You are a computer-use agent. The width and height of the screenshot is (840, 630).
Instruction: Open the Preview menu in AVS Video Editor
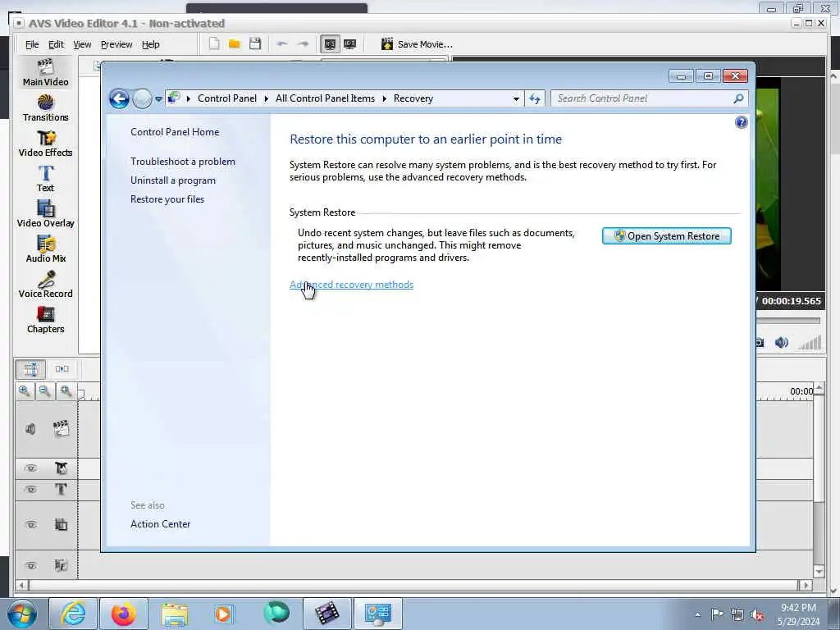pyautogui.click(x=116, y=44)
